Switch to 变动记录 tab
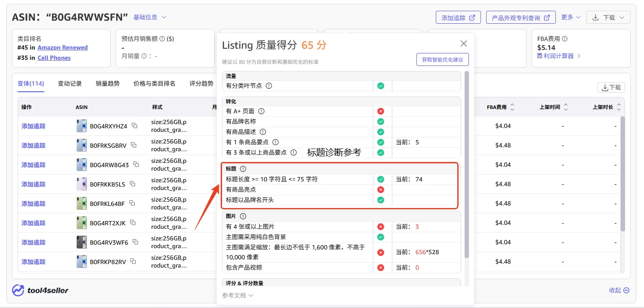The height and width of the screenshot is (308, 644). (x=70, y=84)
